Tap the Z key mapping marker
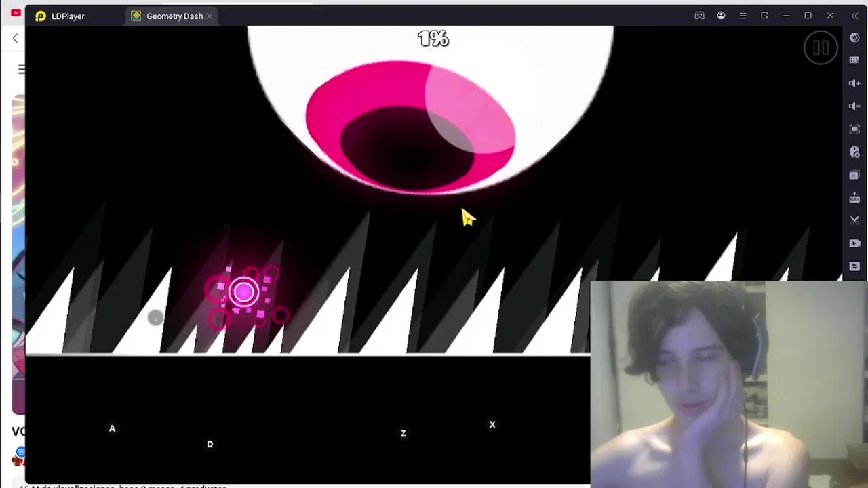 403,433
